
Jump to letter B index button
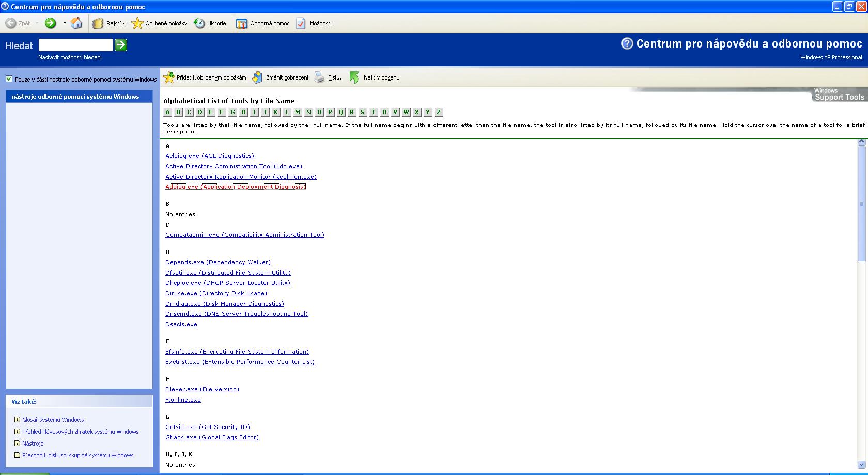coord(178,112)
